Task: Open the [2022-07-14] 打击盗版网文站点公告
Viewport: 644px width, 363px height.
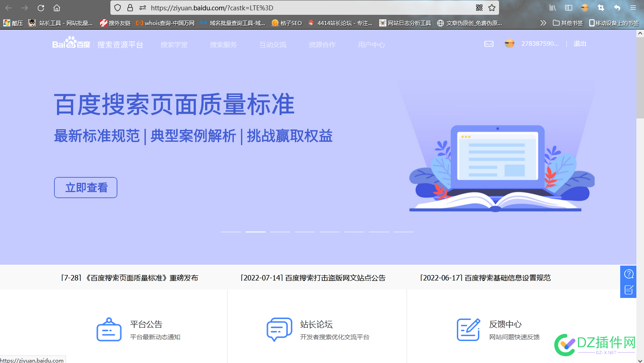Action: 313,278
